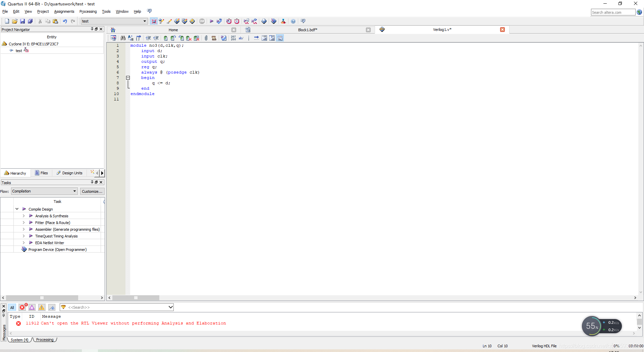
Task: Toggle the flagged messages filter
Action: click(52, 307)
